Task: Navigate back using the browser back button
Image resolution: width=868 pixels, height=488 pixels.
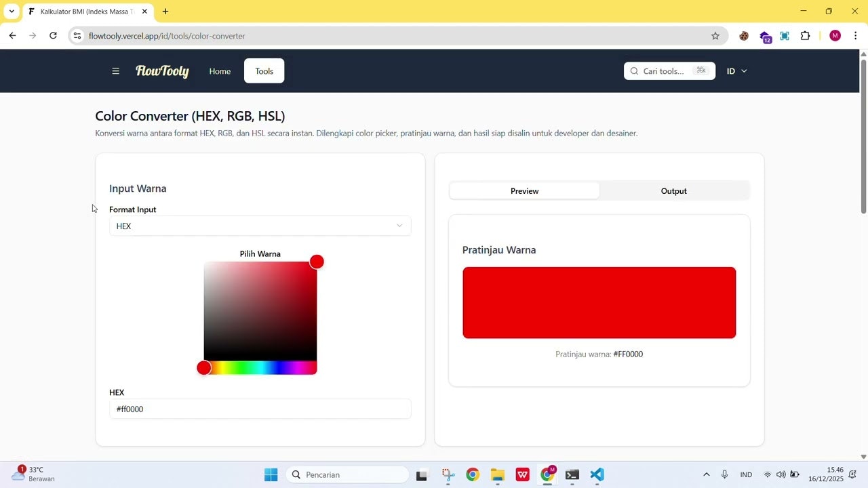Action: 12,36
